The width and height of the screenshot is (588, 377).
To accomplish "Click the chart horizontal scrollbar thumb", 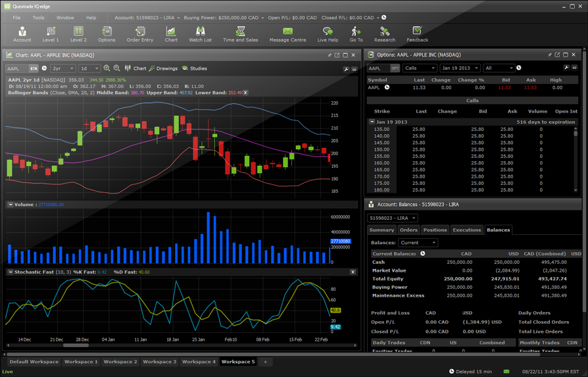I will (76, 345).
